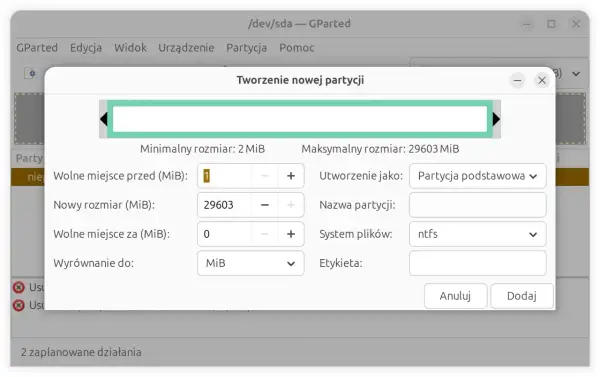Click new partition icon in GParted toolbar
The height and width of the screenshot is (377, 600).
click(x=30, y=73)
